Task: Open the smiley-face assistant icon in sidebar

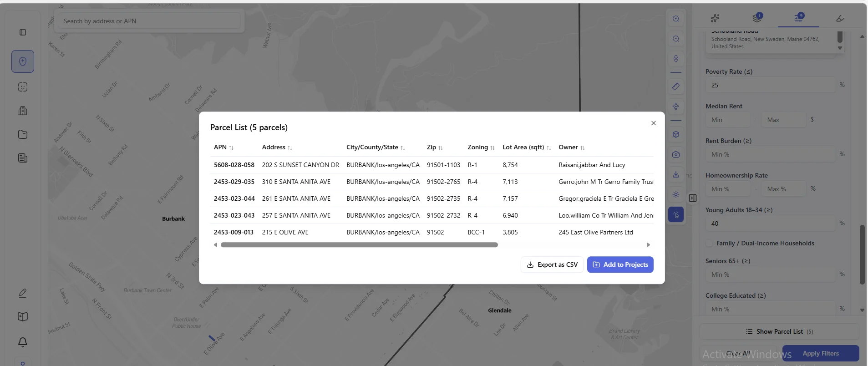Action: click(23, 87)
